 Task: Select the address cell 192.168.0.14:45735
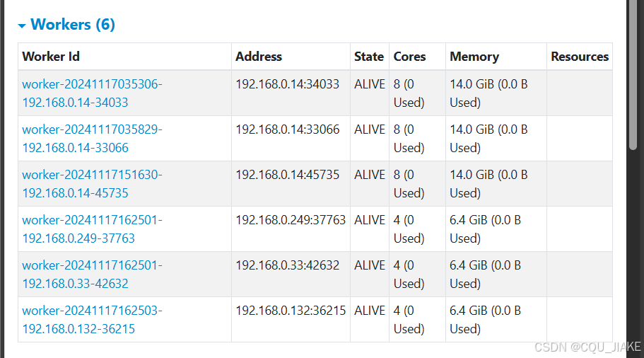pos(287,175)
